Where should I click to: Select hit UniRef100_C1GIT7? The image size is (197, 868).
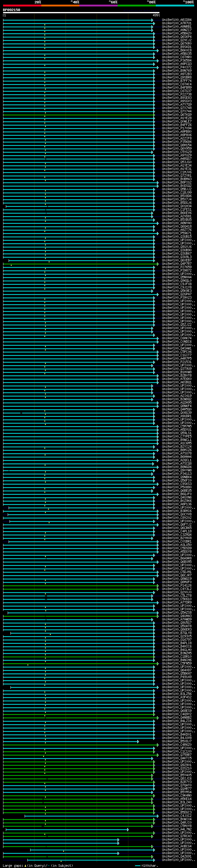pyautogui.click(x=176, y=355)
